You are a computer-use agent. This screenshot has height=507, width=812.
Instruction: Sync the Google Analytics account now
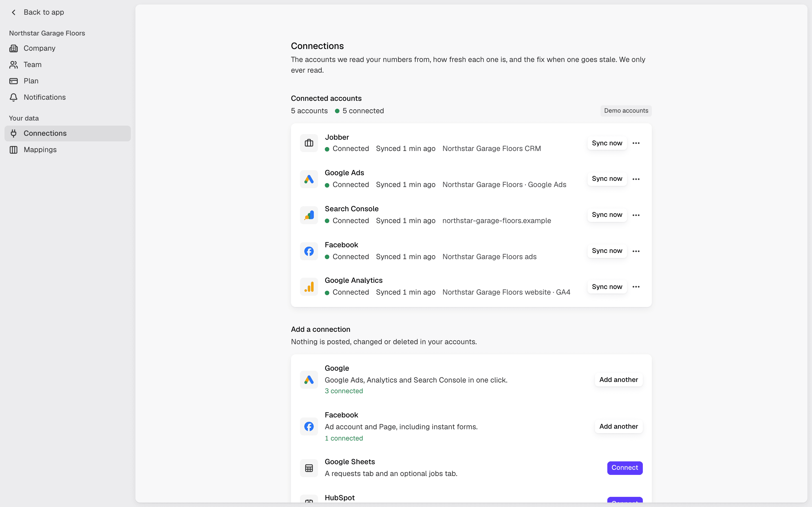607,287
